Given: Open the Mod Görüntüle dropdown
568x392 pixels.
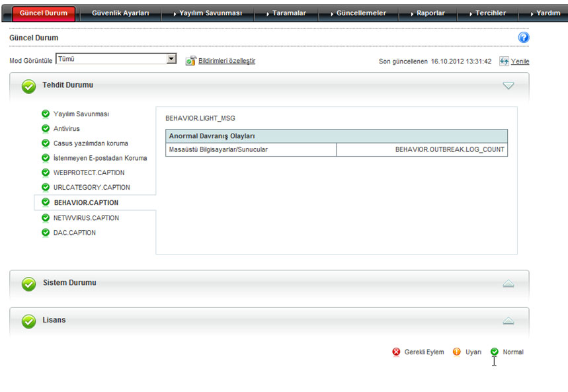Looking at the screenshot, I should point(171,59).
